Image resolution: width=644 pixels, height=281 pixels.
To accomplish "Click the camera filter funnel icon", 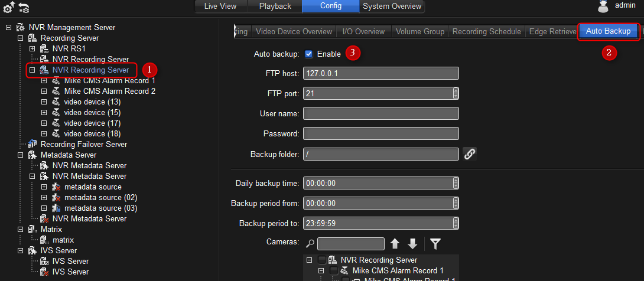I will [435, 244].
